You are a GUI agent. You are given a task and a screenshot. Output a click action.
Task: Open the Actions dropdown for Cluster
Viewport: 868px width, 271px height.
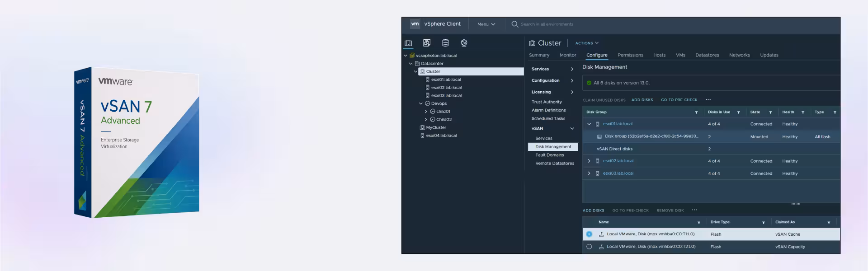[x=587, y=43]
